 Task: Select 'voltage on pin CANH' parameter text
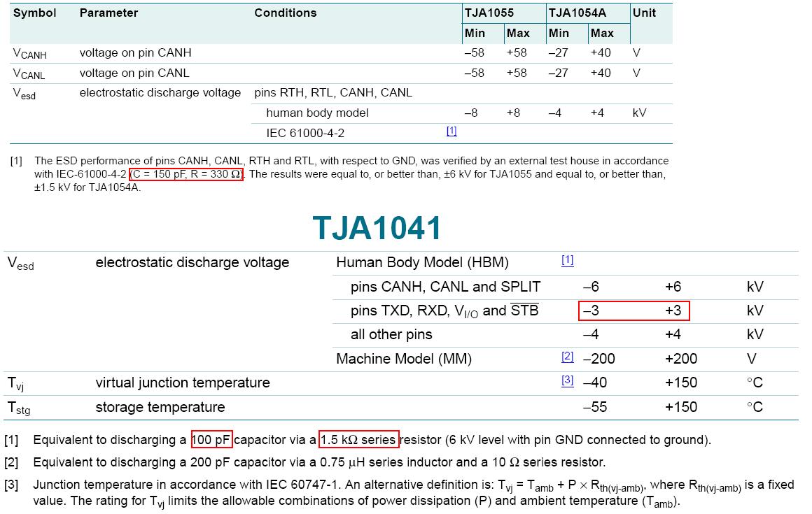[x=135, y=52]
